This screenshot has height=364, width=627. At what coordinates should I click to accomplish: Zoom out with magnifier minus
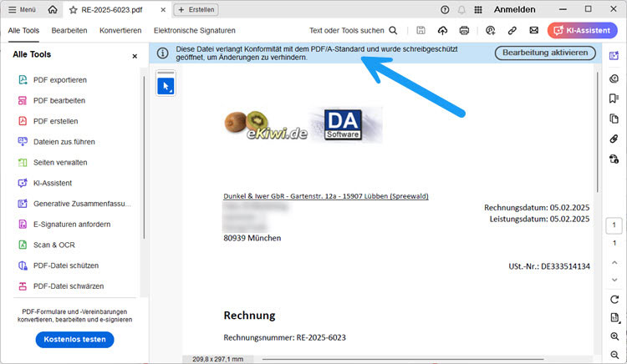(x=614, y=355)
